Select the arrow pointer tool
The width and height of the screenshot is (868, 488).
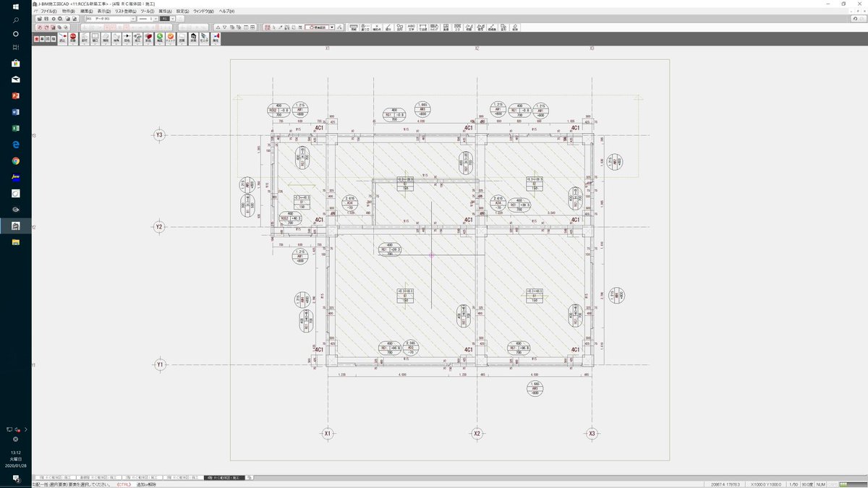point(273,27)
